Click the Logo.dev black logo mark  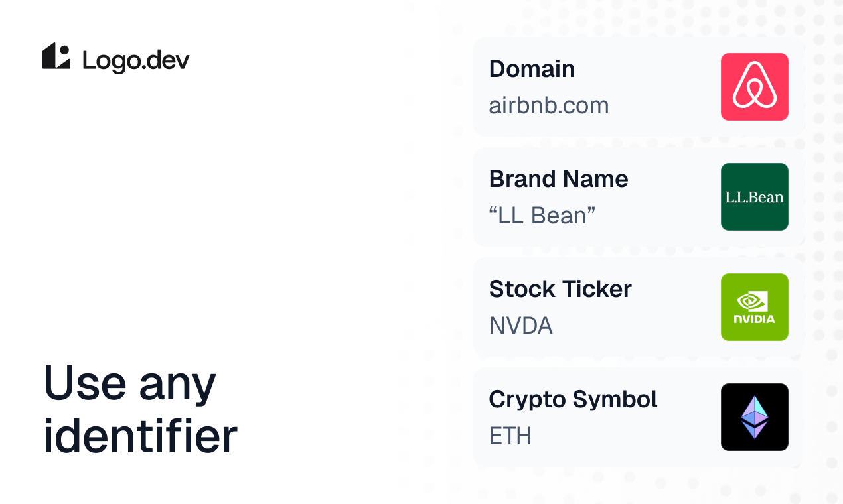(56, 56)
